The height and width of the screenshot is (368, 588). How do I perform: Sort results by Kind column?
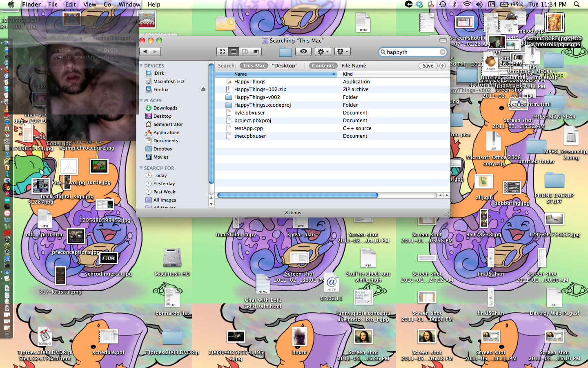click(x=394, y=74)
